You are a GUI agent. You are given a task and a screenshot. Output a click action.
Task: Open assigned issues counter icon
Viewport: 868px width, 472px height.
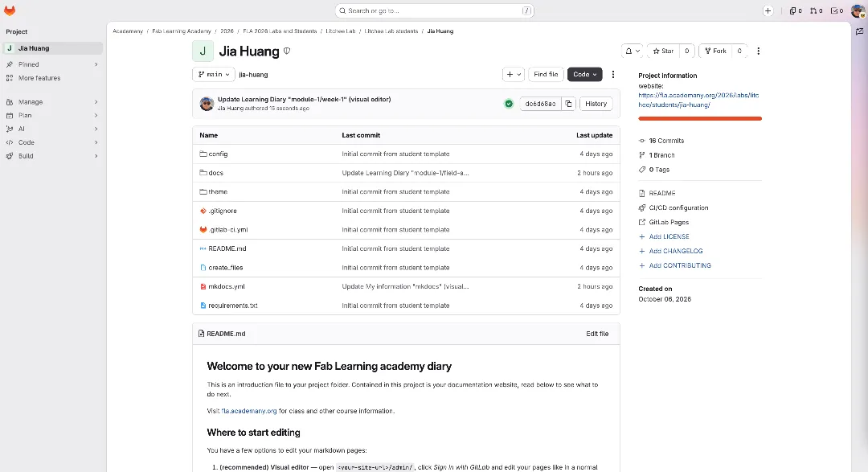click(796, 10)
